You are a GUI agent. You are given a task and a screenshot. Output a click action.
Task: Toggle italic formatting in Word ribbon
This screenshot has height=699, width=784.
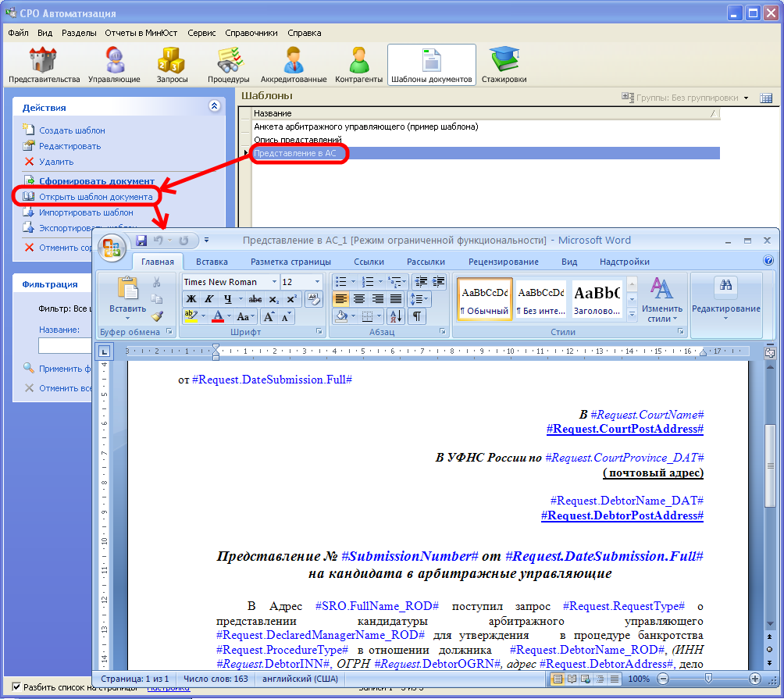(x=208, y=299)
